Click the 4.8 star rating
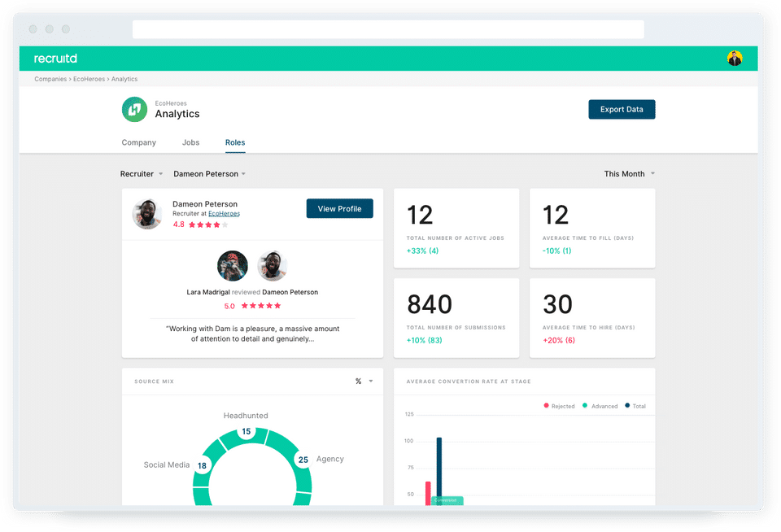 click(x=200, y=225)
